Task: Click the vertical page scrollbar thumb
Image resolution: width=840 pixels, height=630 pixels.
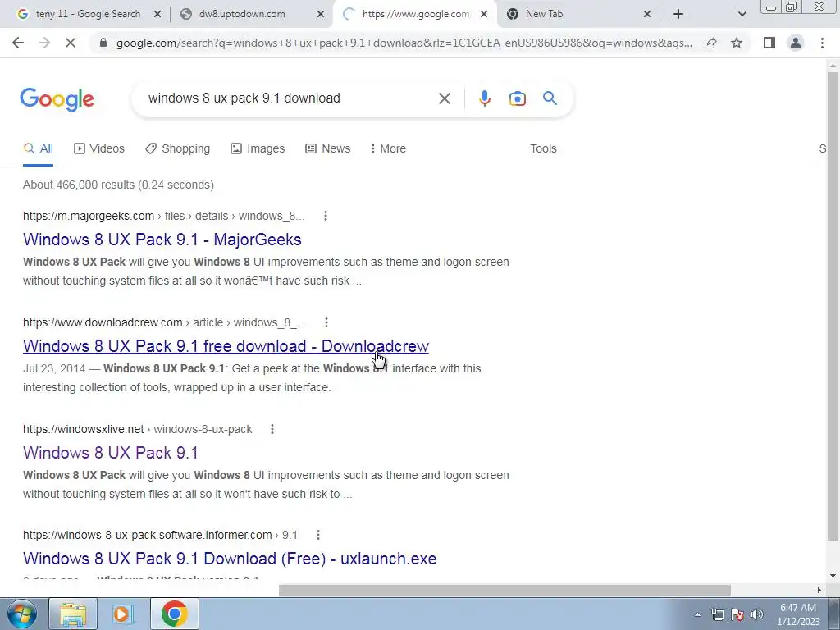Action: (833, 305)
